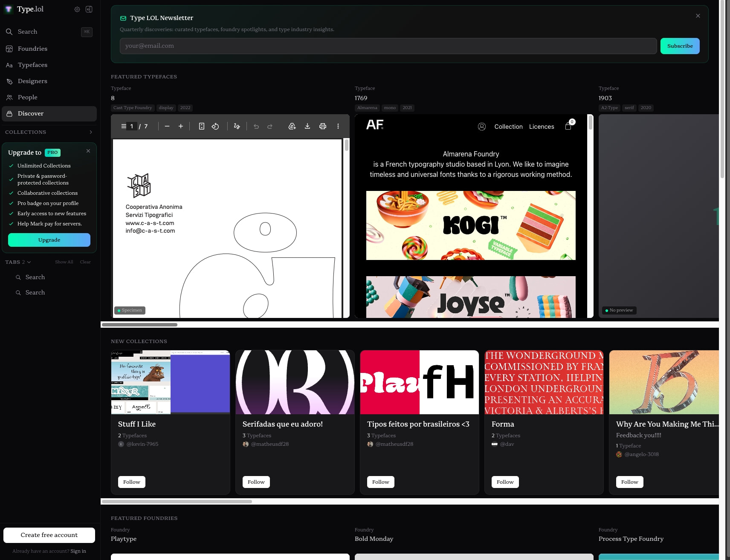The image size is (730, 560).
Task: Navigate to Designers
Action: point(49,81)
